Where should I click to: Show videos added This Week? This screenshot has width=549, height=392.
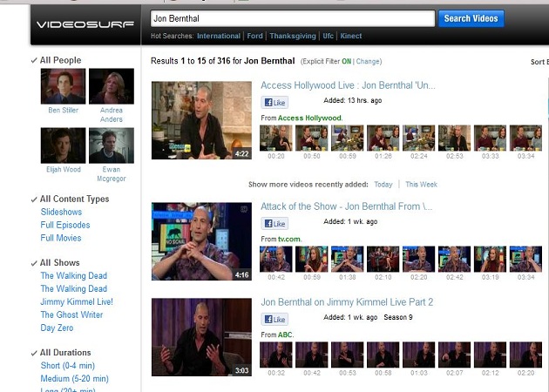pos(421,185)
